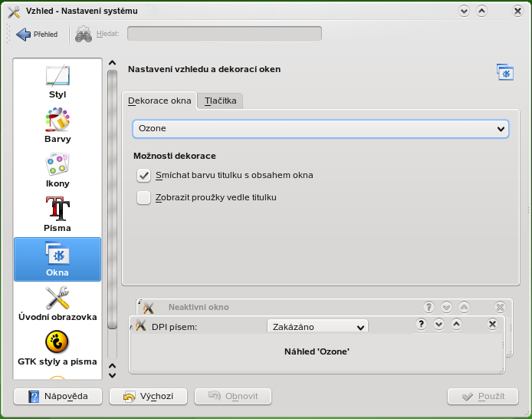
Task: Click the Výchozí defaults button
Action: tap(148, 396)
